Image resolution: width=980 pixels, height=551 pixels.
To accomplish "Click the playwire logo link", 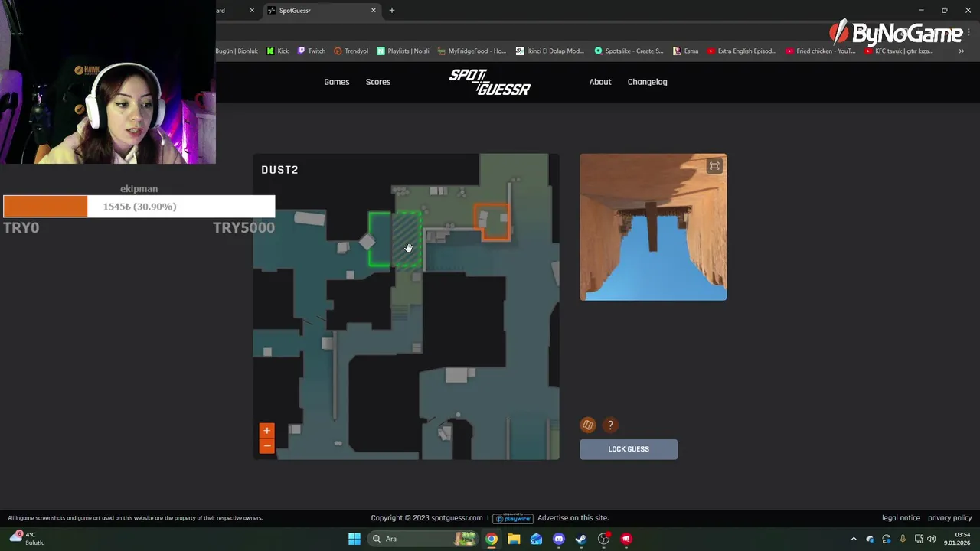I will 513,518.
